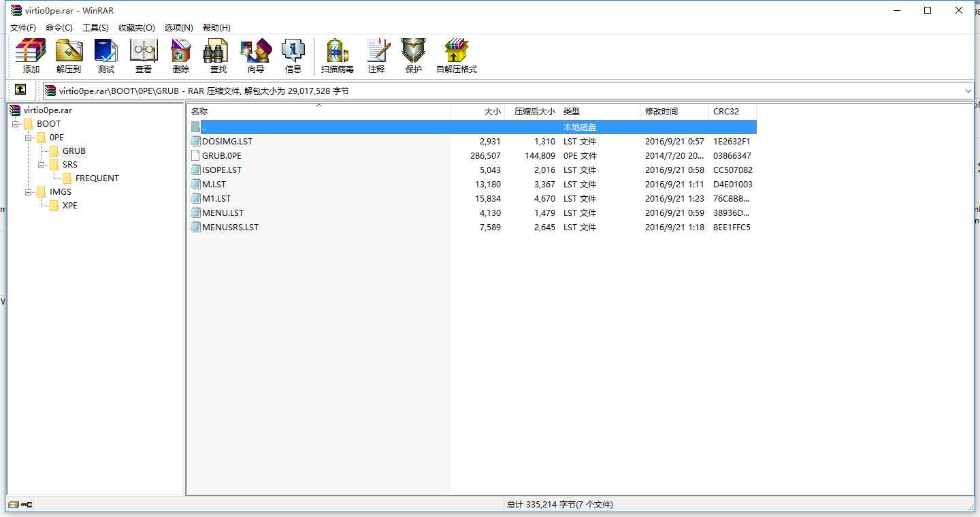The image size is (980, 517).
Task: Open the 选项(N) menu
Action: click(179, 28)
